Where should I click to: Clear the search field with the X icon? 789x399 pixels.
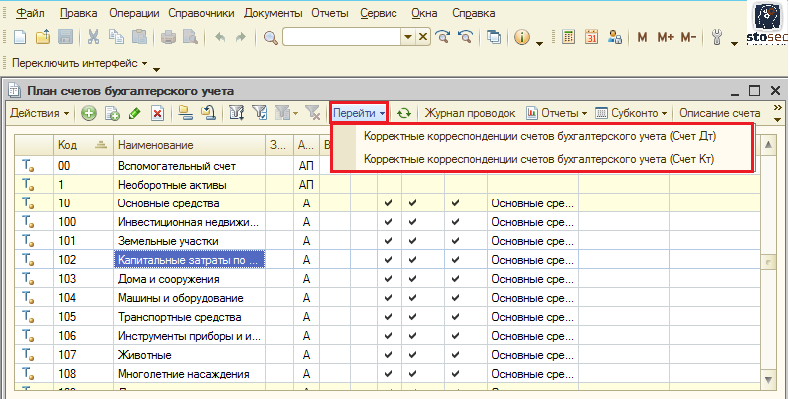[423, 37]
